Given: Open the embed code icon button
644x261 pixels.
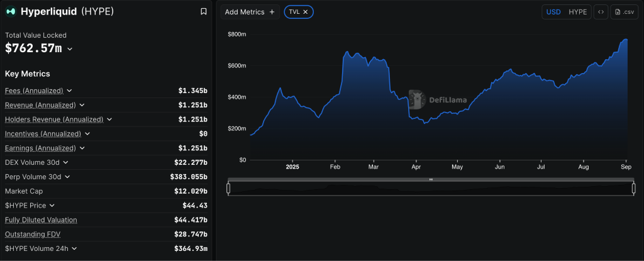Looking at the screenshot, I should point(601,12).
